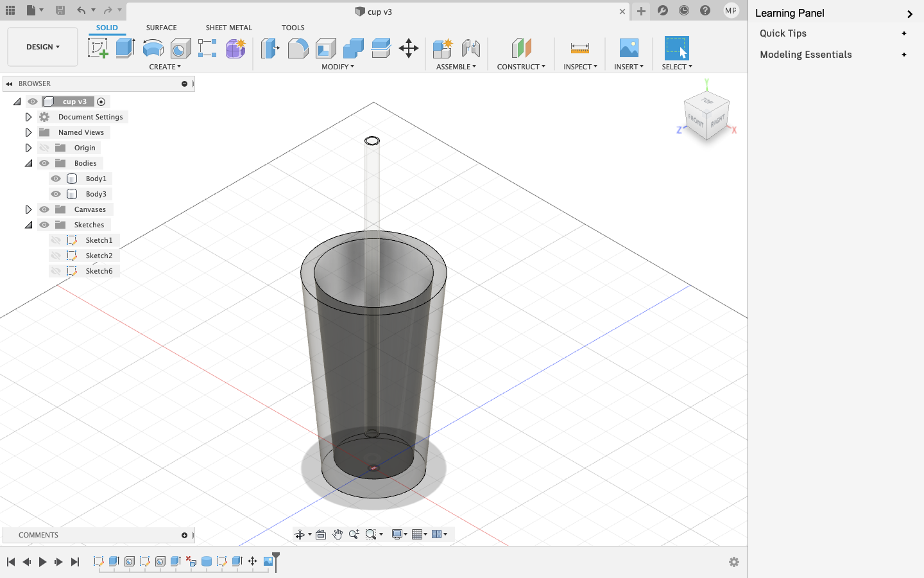Select the Create Sketch tool
The width and height of the screenshot is (924, 578).
pyautogui.click(x=98, y=48)
